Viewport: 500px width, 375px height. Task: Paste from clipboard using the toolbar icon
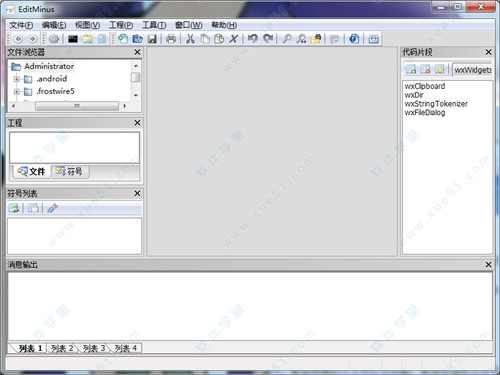click(x=219, y=39)
